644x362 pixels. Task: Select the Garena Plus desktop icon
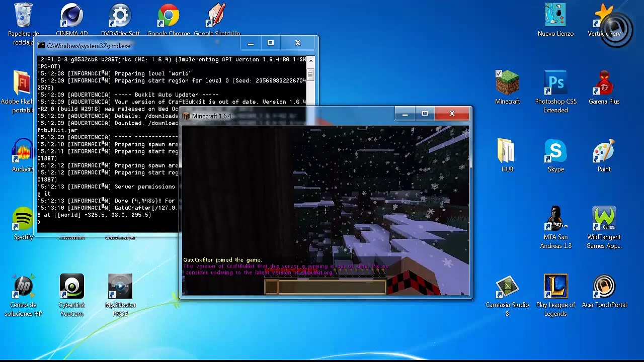pos(604,83)
